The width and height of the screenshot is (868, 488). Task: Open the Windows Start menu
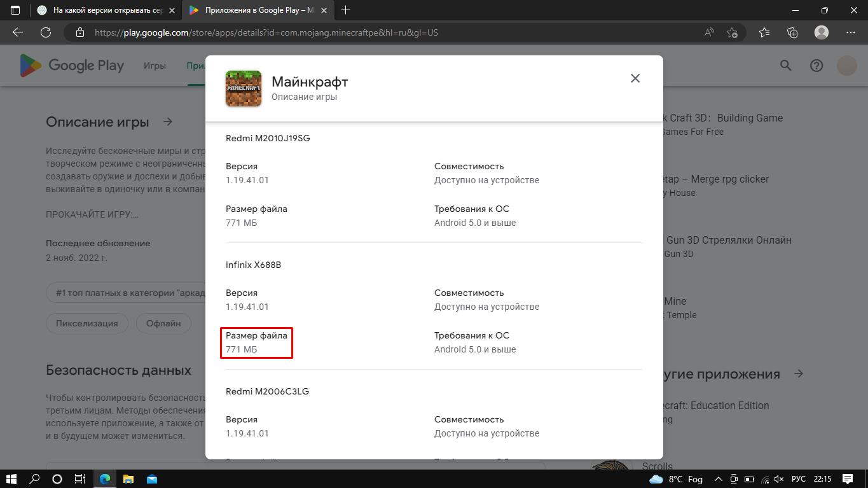pyautogui.click(x=11, y=478)
